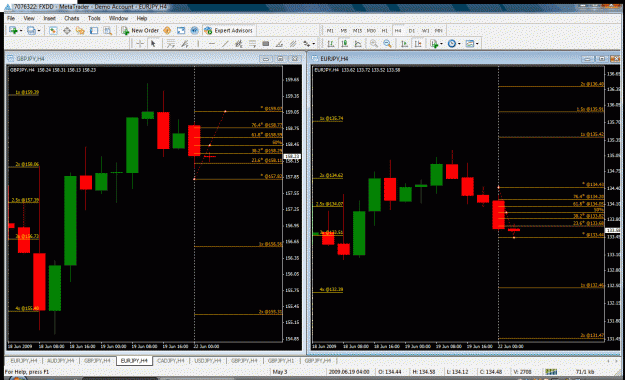Toggle Chart Shift from right border
625x380 pixels.
417,43
